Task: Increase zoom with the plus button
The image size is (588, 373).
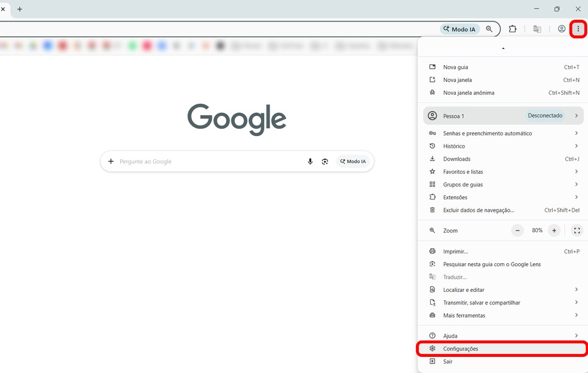Action: point(554,231)
